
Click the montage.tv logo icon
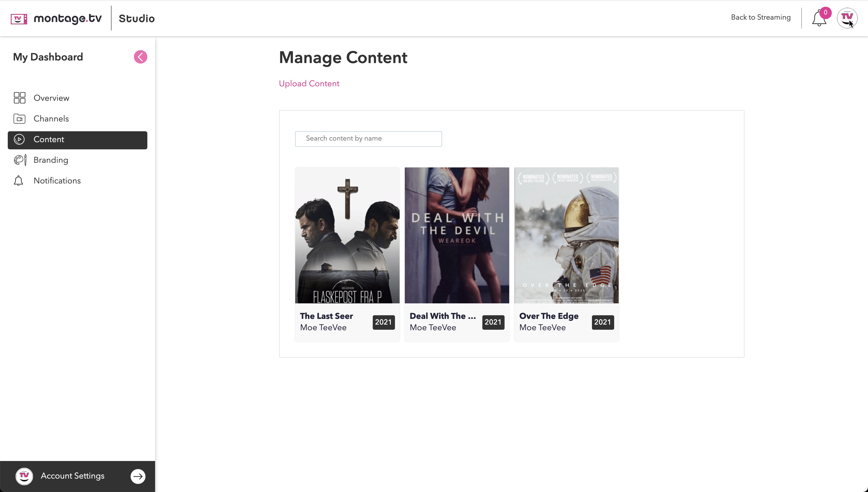point(19,19)
